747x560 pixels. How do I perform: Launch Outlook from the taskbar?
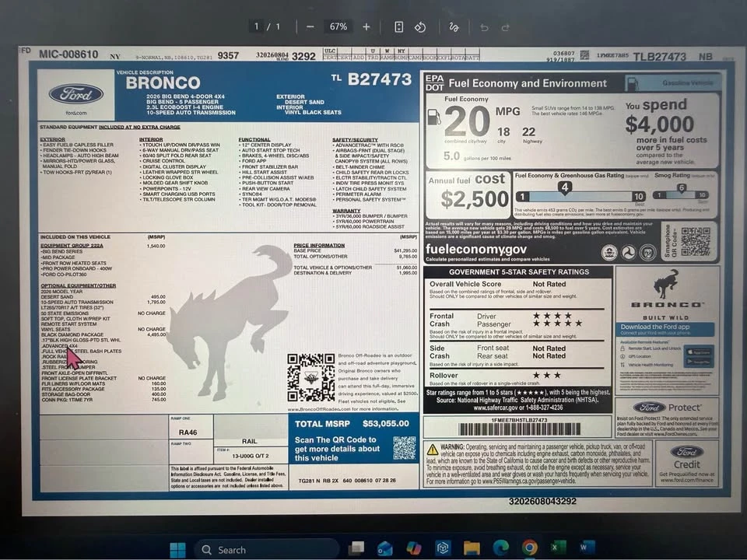pyautogui.click(x=384, y=548)
